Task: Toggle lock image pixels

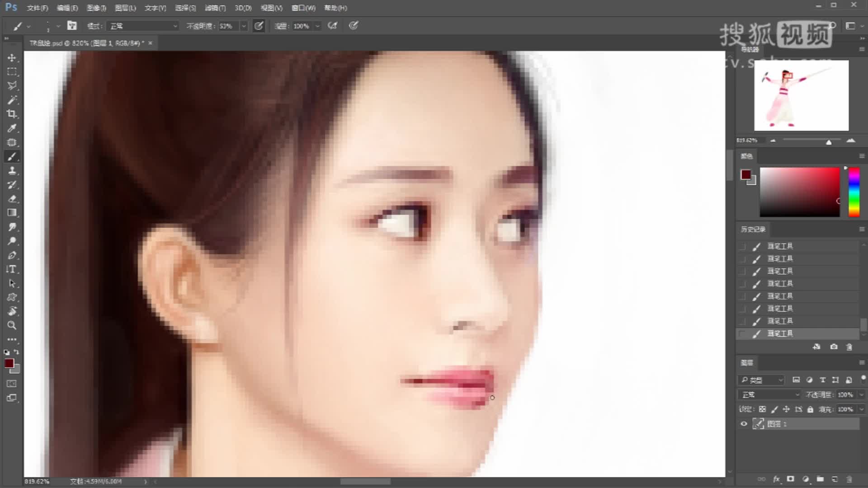Action: (x=774, y=409)
